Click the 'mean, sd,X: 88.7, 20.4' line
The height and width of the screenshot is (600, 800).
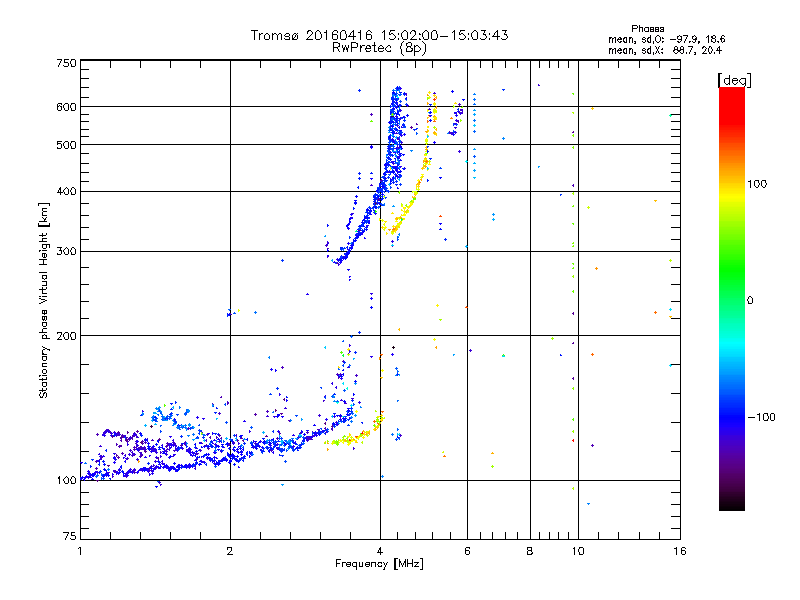[x=665, y=50]
